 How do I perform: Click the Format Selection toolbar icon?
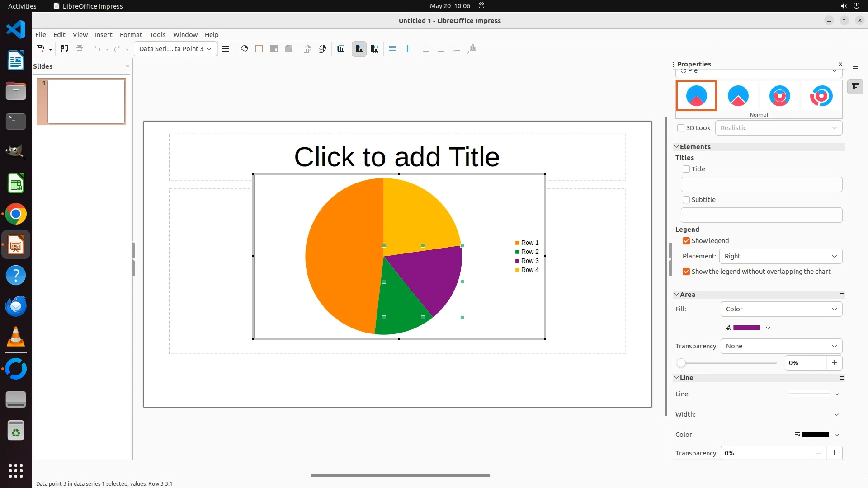pos(226,49)
